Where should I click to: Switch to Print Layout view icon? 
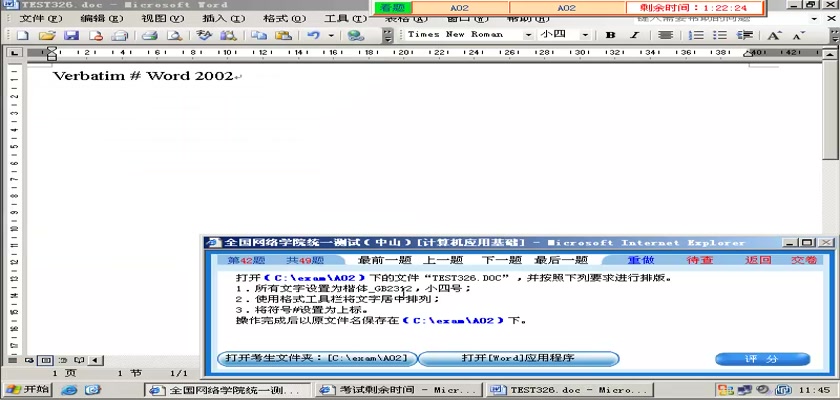coord(46,360)
